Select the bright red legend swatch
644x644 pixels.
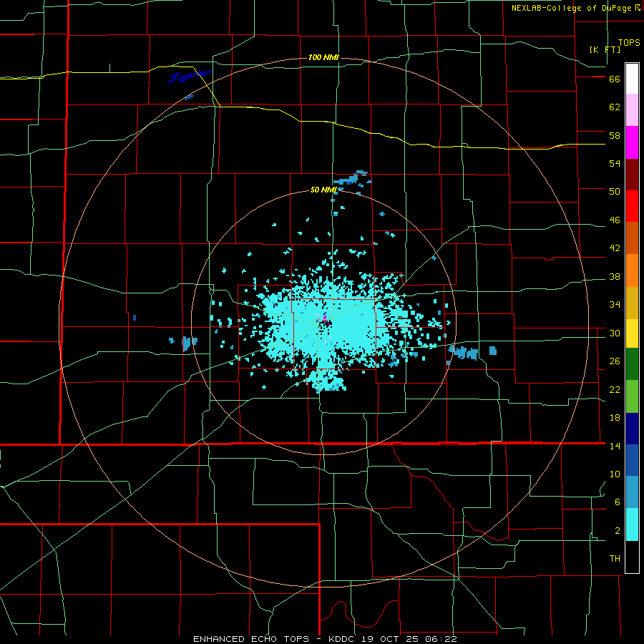(x=632, y=206)
